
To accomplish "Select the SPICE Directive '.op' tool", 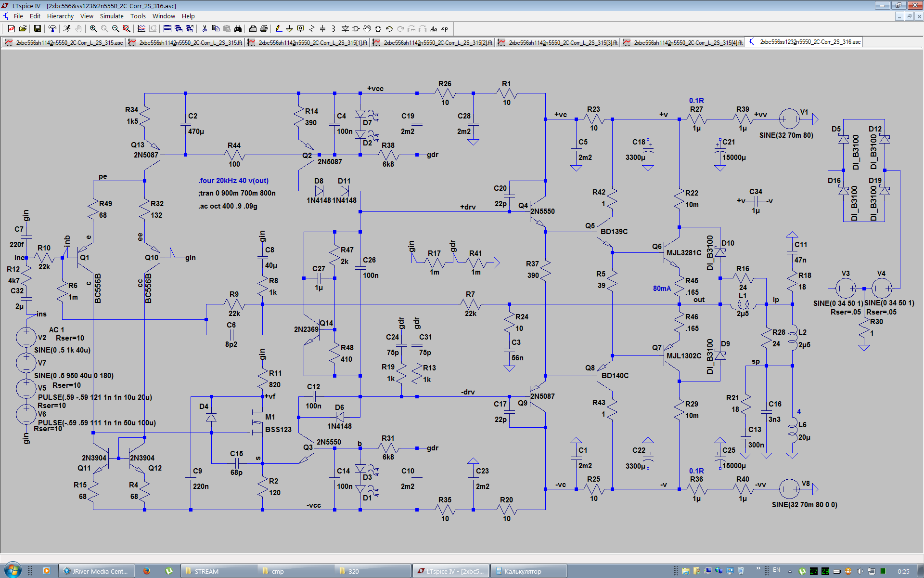I will 445,29.
